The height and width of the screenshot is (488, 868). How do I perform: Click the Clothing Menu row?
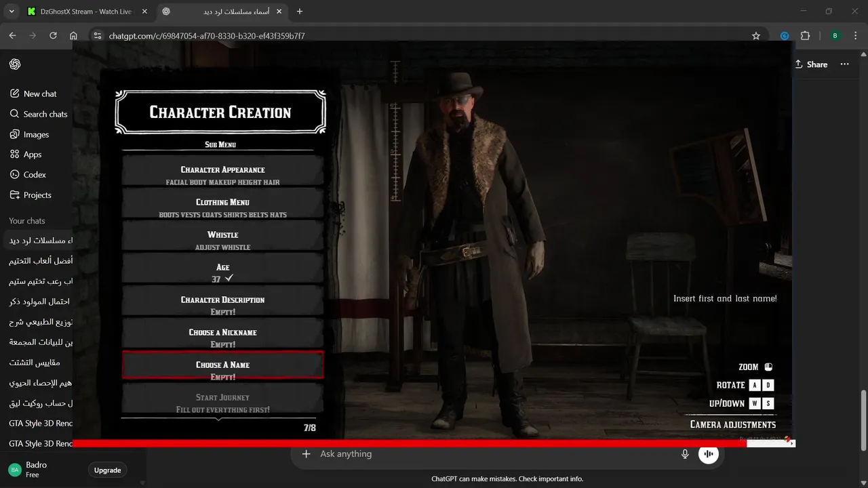(x=222, y=204)
